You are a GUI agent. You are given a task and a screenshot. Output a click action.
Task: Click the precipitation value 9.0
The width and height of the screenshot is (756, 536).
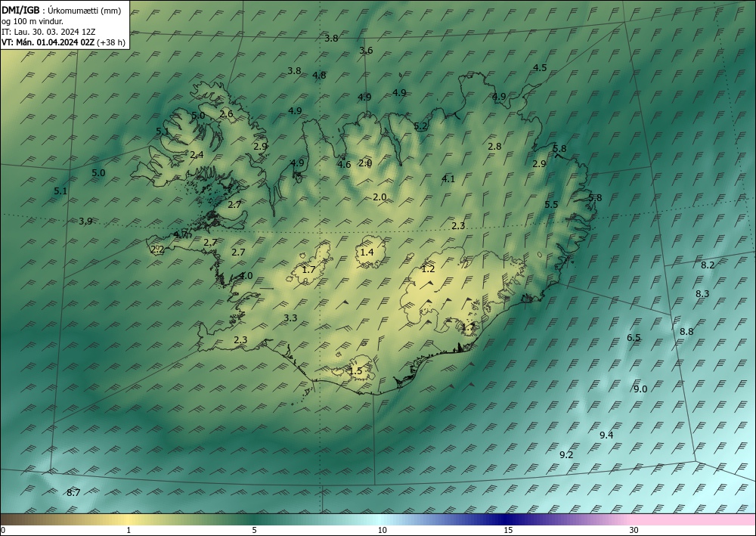point(640,389)
